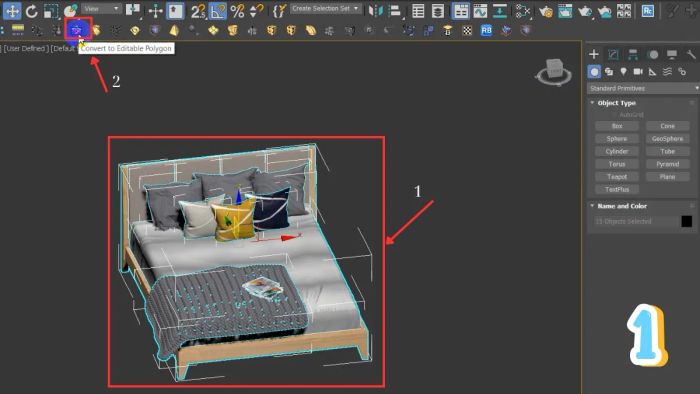
Task: Open the Hierarchy panel tab
Action: [633, 54]
